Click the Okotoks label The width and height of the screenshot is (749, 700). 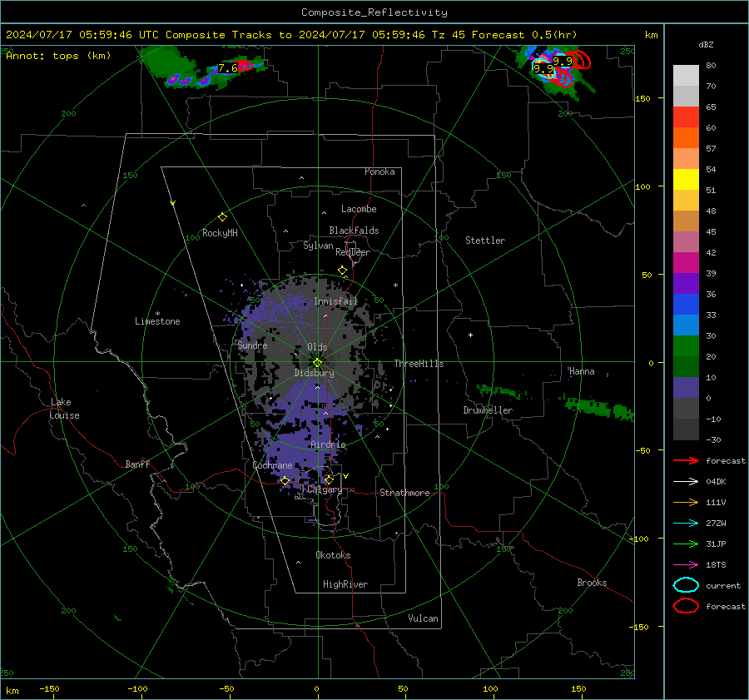pos(333,555)
